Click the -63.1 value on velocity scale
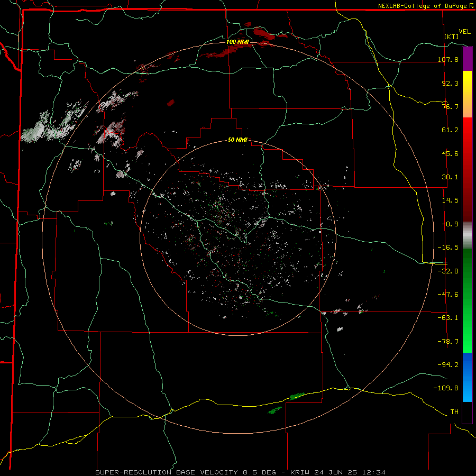 click(448, 318)
